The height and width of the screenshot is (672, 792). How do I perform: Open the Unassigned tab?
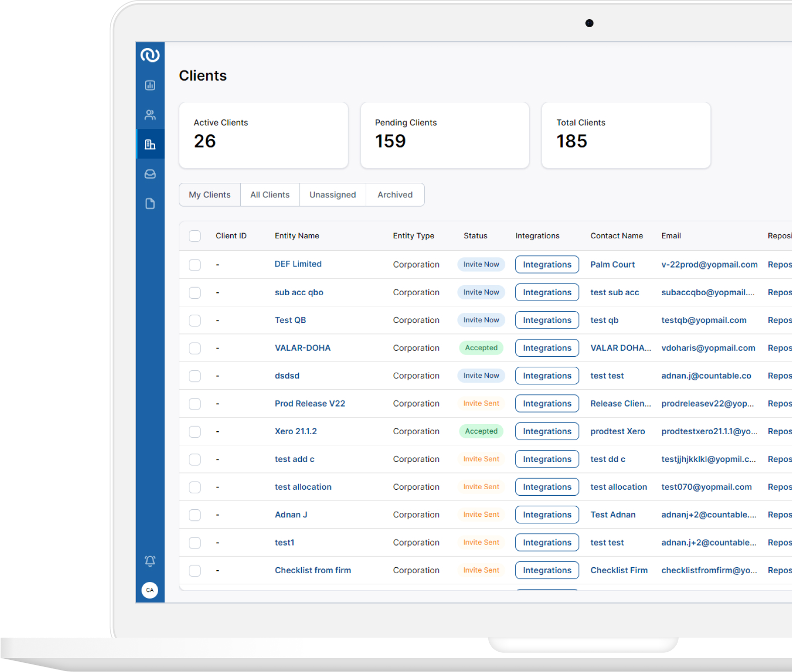333,195
